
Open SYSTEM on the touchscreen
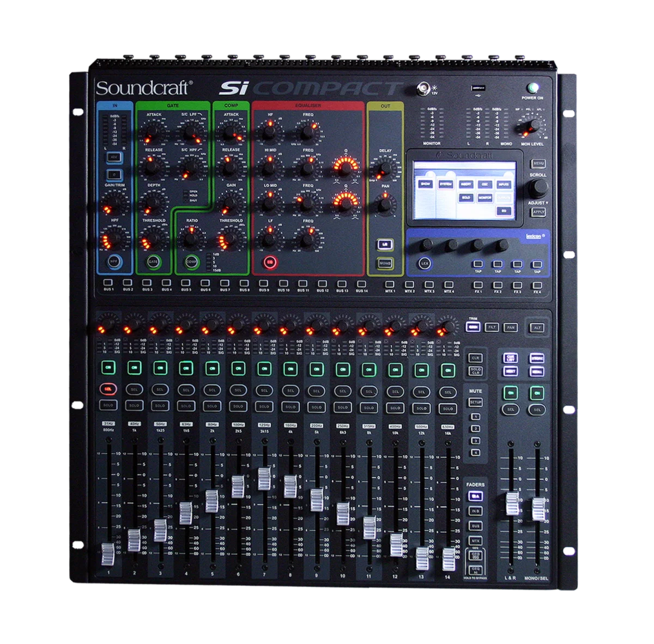point(445,185)
